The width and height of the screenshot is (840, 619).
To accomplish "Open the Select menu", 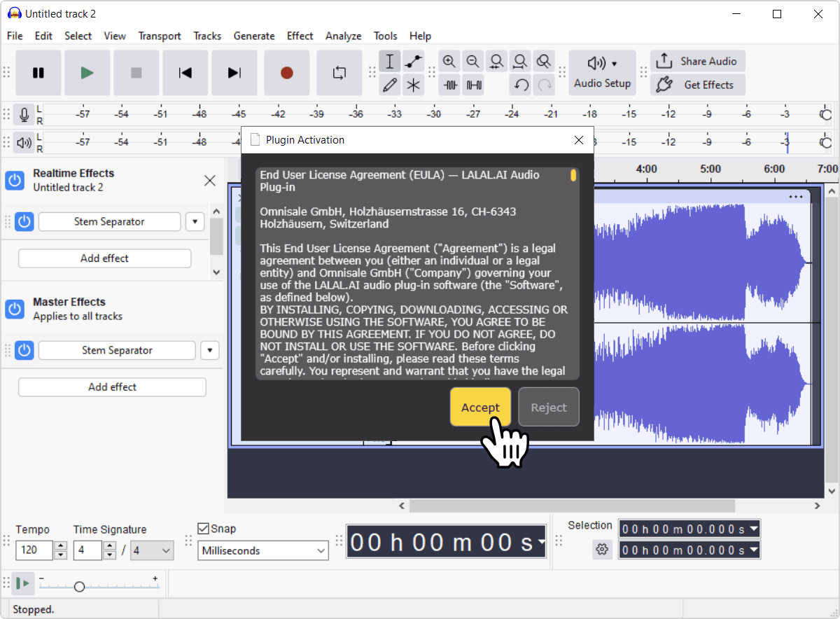I will [78, 36].
